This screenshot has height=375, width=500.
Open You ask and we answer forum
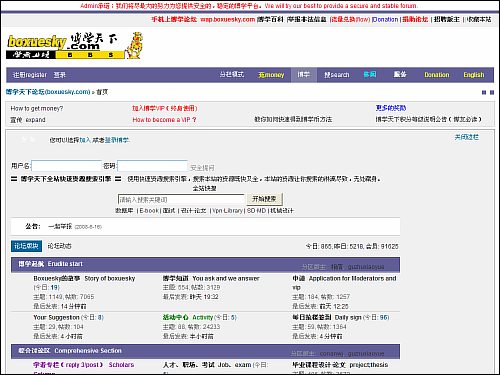(x=211, y=278)
